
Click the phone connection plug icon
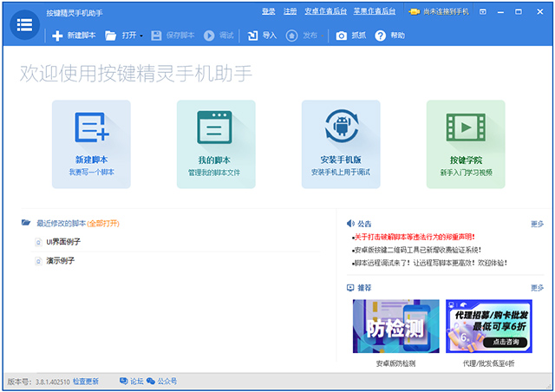point(415,12)
